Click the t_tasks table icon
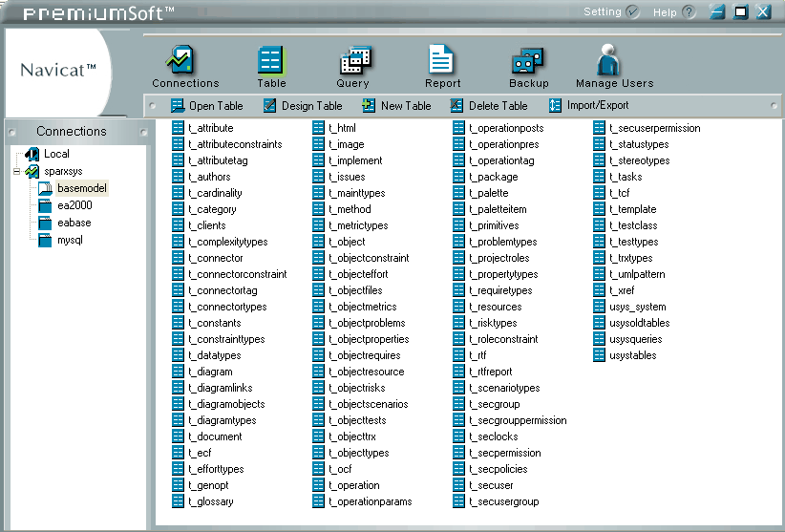Image resolution: width=785 pixels, height=532 pixels. click(x=600, y=176)
